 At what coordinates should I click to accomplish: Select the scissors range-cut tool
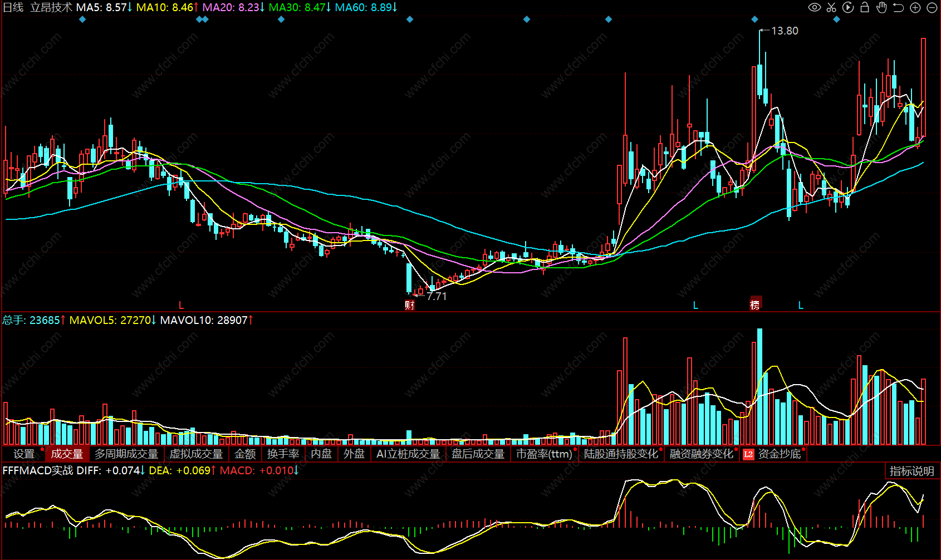point(831,7)
